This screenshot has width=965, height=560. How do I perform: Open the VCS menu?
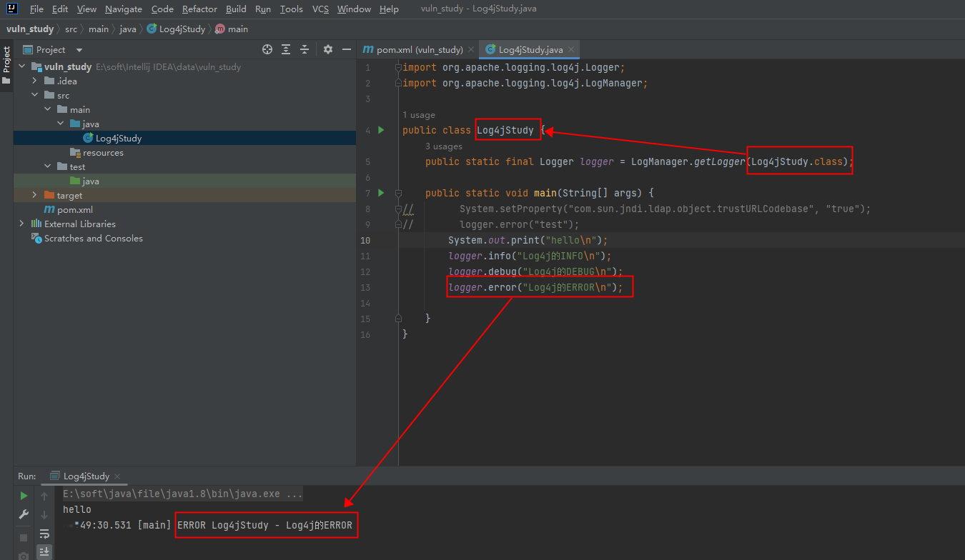(x=320, y=9)
